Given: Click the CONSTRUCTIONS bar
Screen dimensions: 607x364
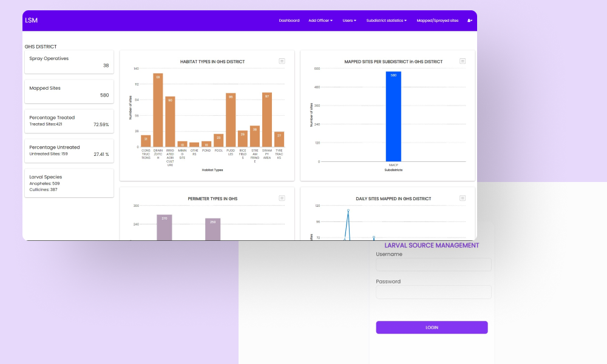Looking at the screenshot, I should tap(146, 141).
